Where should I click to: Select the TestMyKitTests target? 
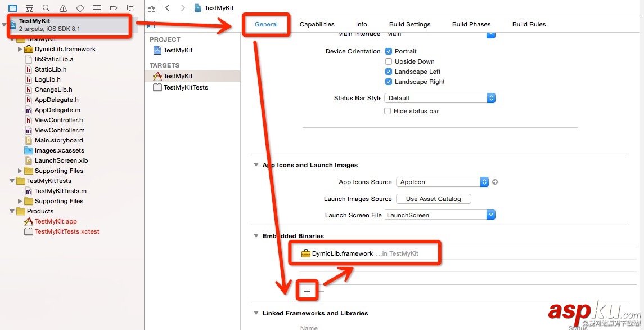[x=185, y=87]
